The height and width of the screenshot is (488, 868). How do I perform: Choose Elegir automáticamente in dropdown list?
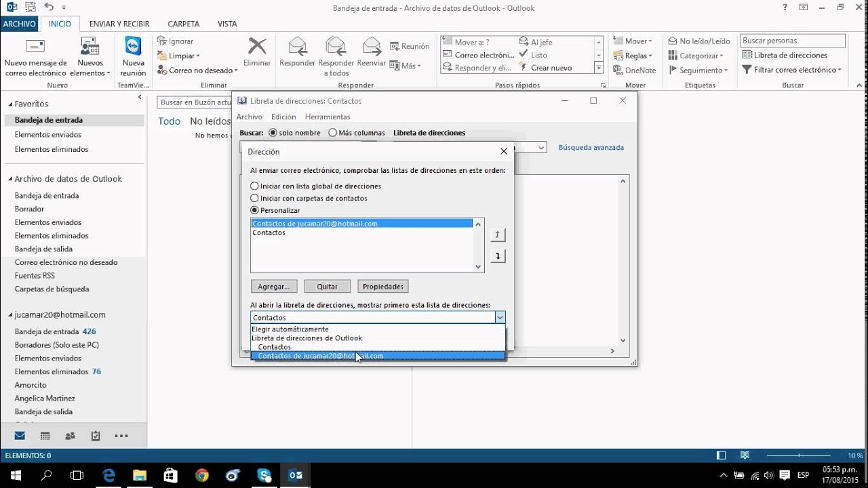coord(378,329)
